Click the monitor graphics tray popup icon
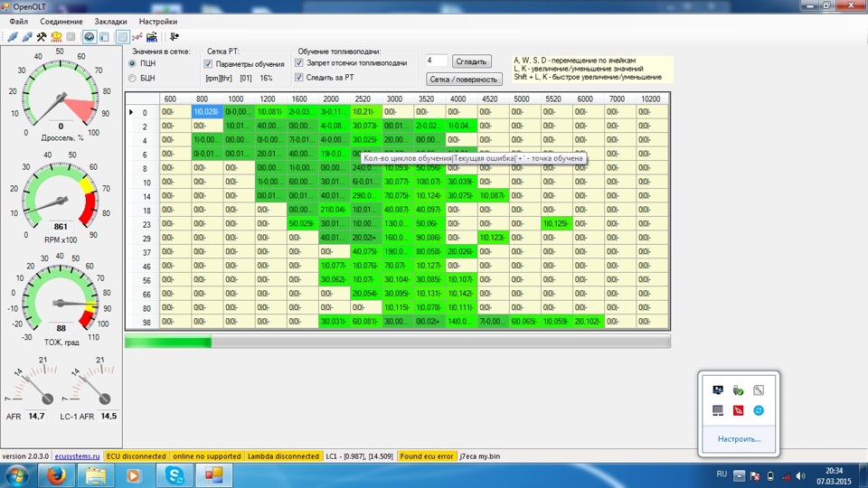868x488 pixels. pos(718,390)
